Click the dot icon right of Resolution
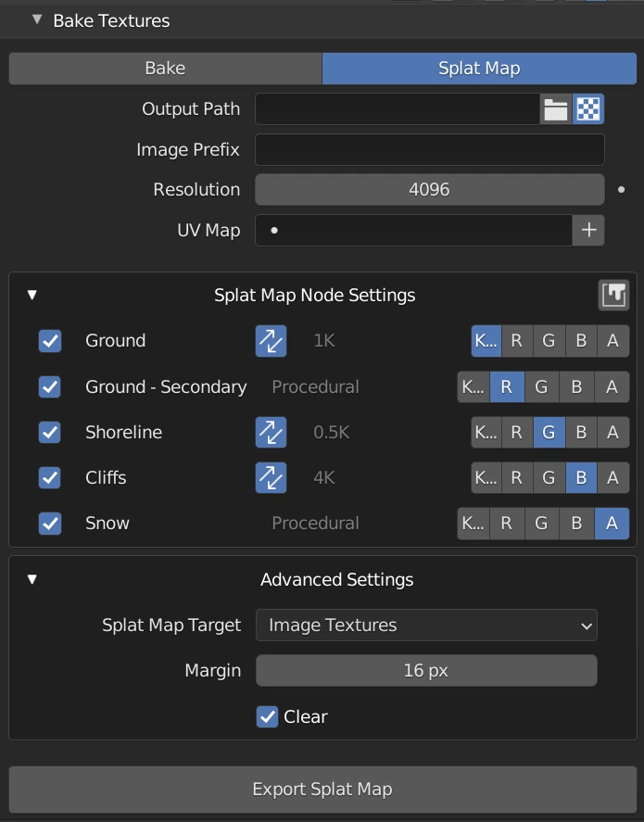The height and width of the screenshot is (822, 644). pyautogui.click(x=622, y=190)
